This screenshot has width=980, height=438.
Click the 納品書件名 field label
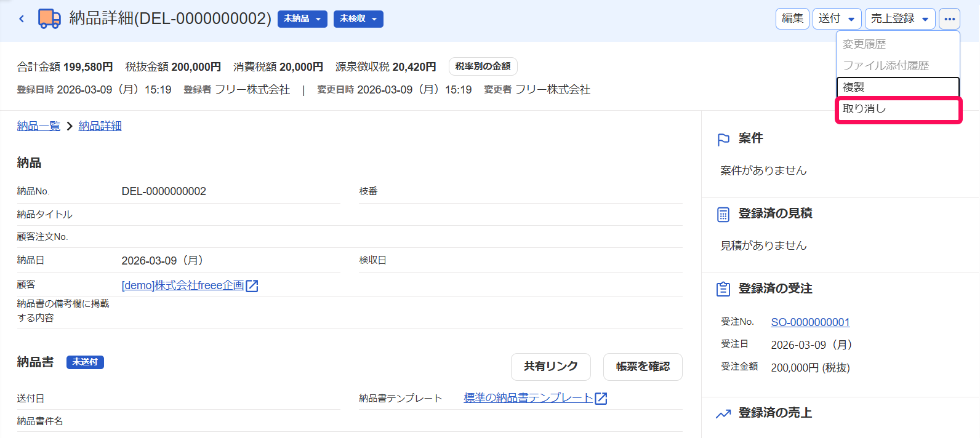(40, 421)
